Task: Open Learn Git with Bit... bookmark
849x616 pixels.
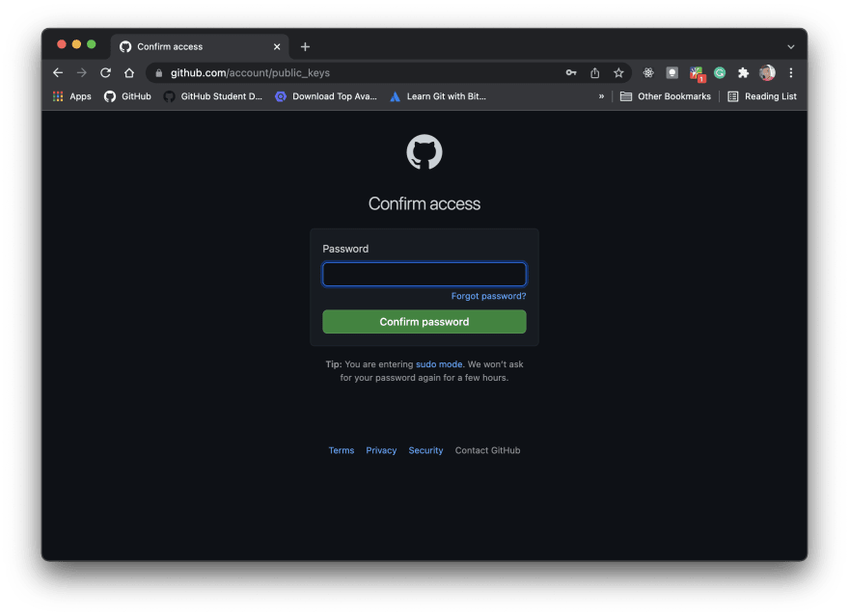Action: coord(438,96)
